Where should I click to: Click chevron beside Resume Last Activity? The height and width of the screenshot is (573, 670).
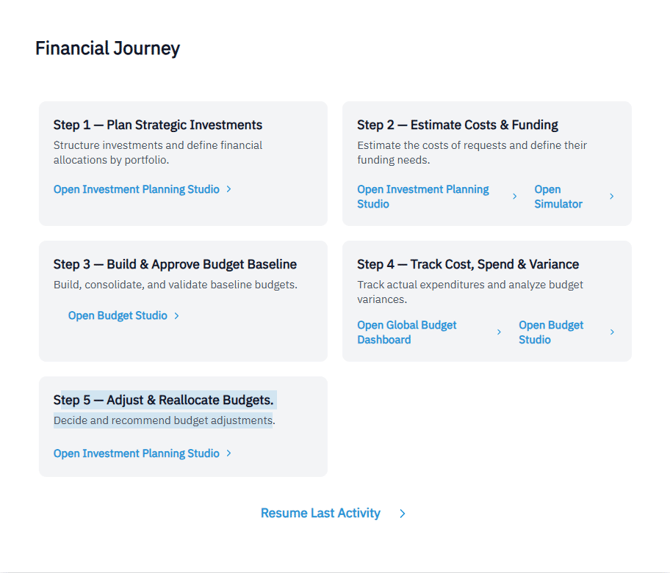pyautogui.click(x=402, y=514)
